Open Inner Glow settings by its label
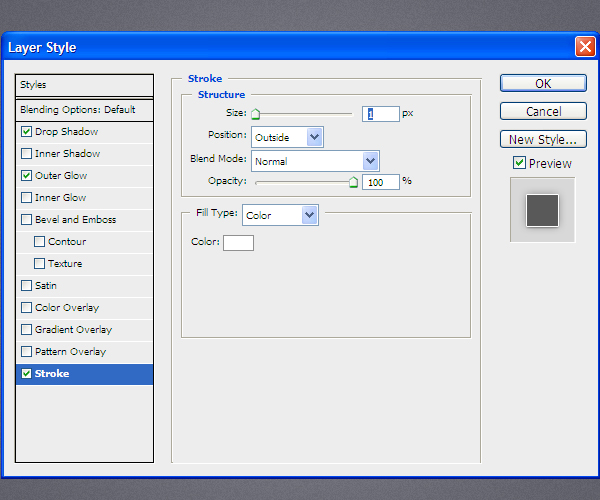 pyautogui.click(x=60, y=197)
